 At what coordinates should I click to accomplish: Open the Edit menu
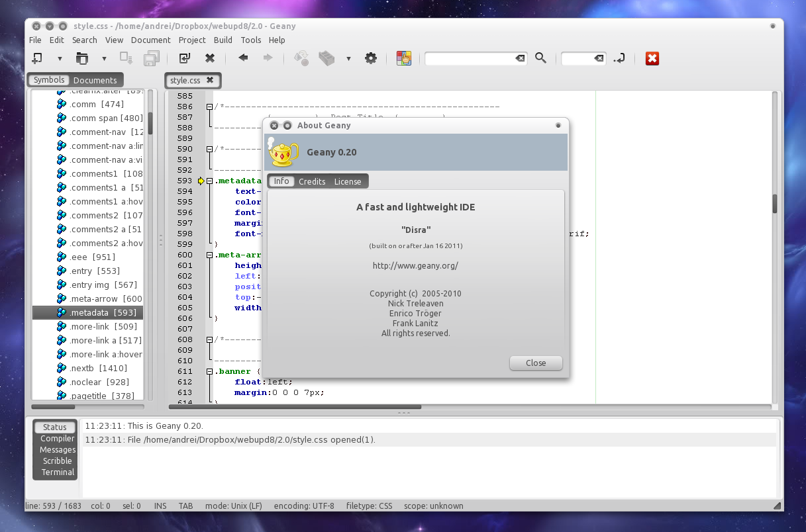coord(57,40)
